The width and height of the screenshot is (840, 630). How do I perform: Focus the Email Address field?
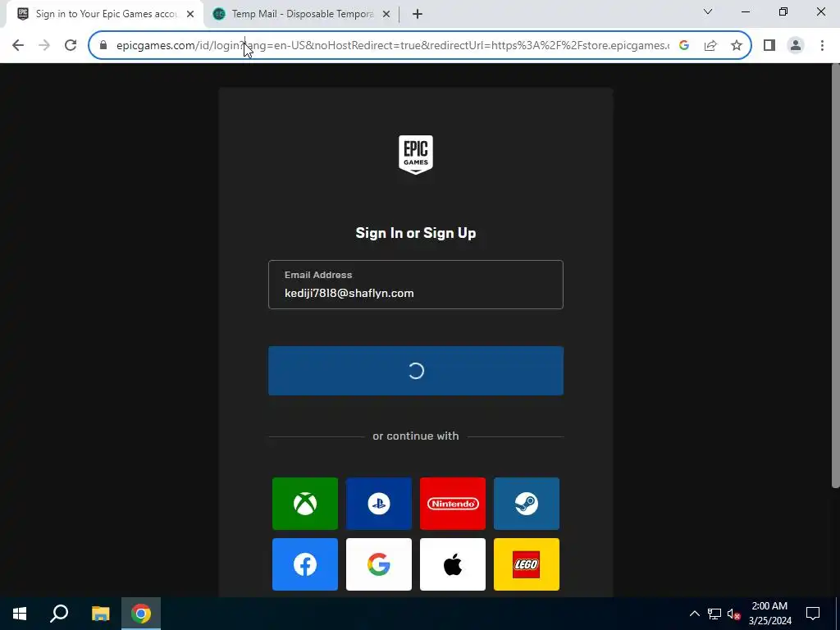coord(416,285)
